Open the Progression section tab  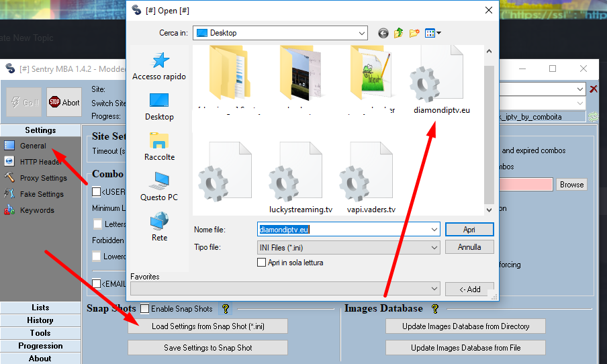[40, 346]
